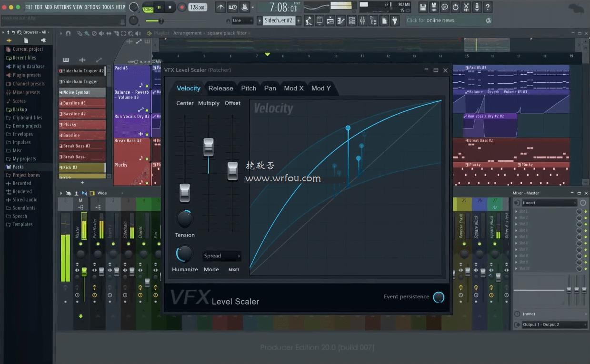Switch to the Pitch tab
This screenshot has height=364, width=590.
tap(249, 88)
